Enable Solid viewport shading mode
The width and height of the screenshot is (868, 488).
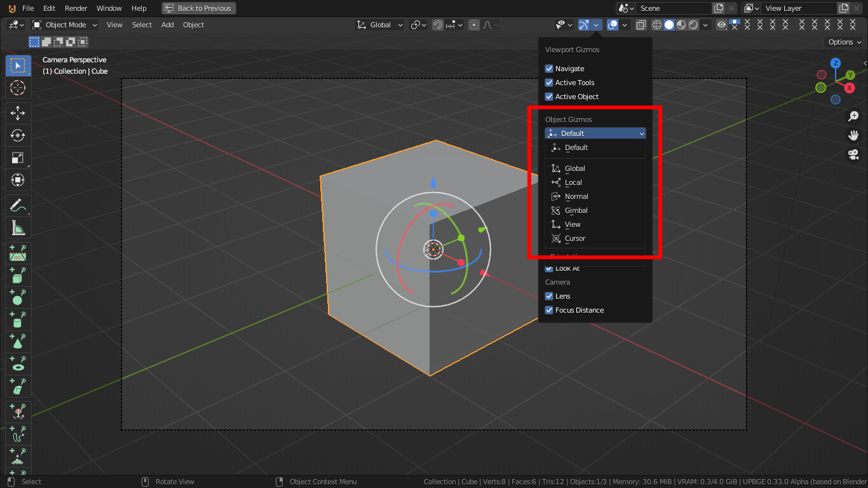[668, 25]
